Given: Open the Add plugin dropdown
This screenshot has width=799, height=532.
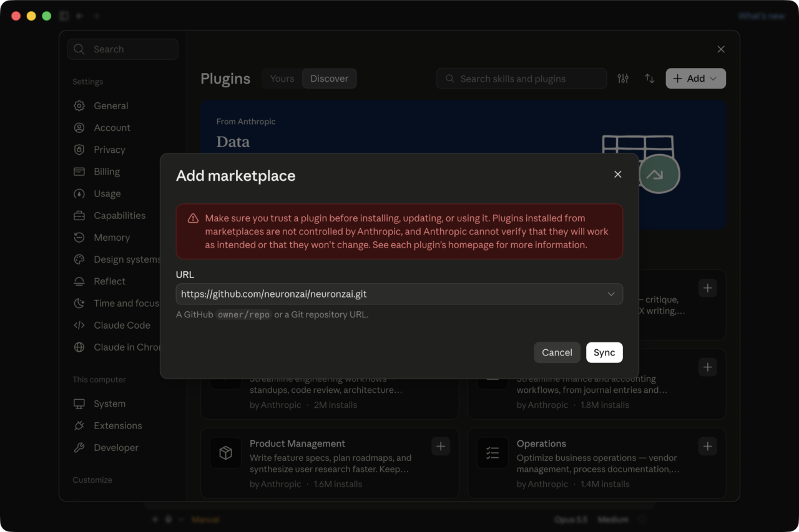Looking at the screenshot, I should tap(695, 79).
